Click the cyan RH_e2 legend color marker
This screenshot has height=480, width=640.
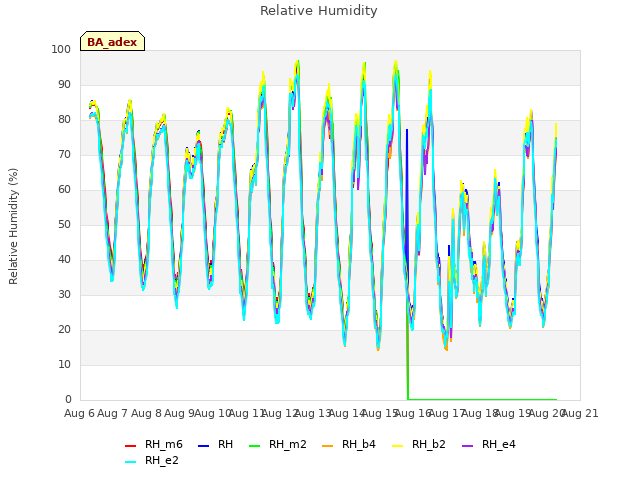click(130, 462)
